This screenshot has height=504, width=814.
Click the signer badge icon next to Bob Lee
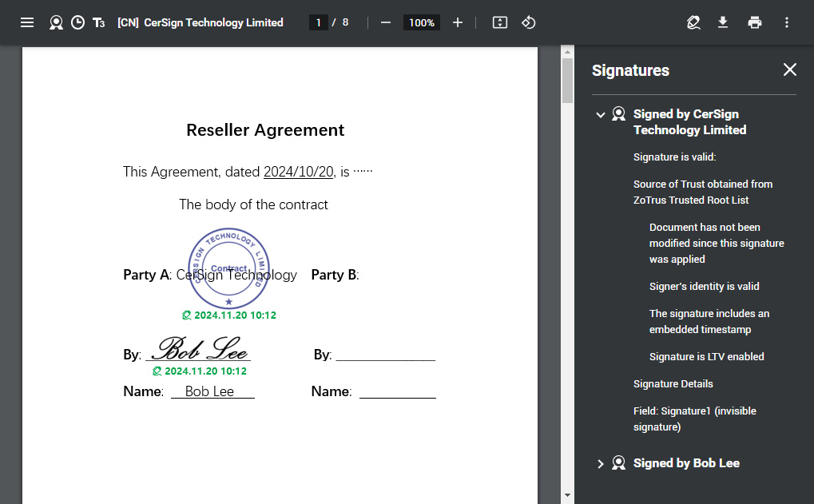(x=618, y=463)
